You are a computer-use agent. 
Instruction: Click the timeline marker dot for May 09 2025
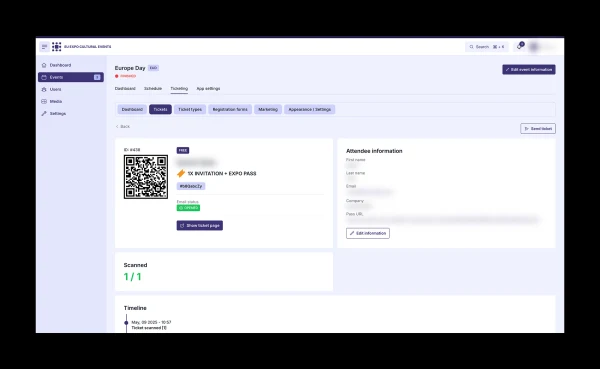(126, 323)
